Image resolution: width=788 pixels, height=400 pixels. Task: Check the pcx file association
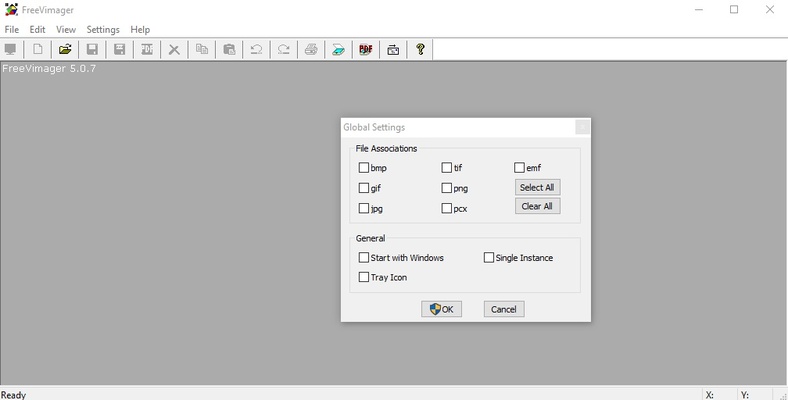click(447, 208)
